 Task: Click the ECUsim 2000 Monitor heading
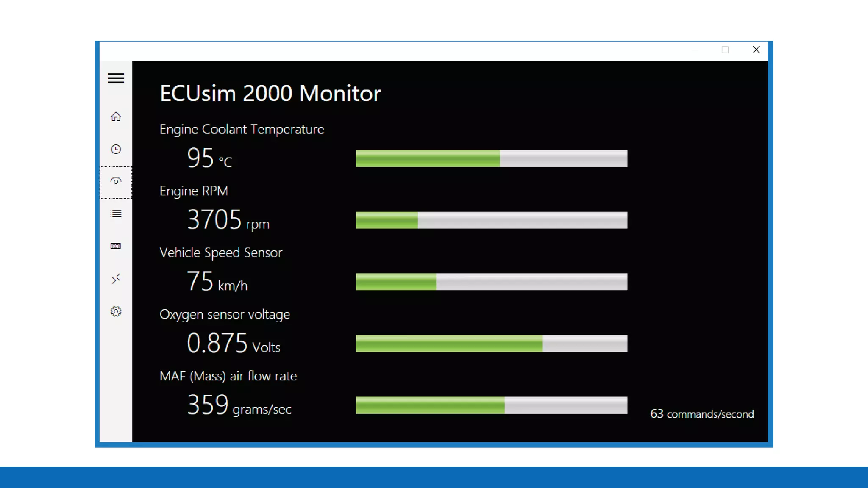[270, 93]
